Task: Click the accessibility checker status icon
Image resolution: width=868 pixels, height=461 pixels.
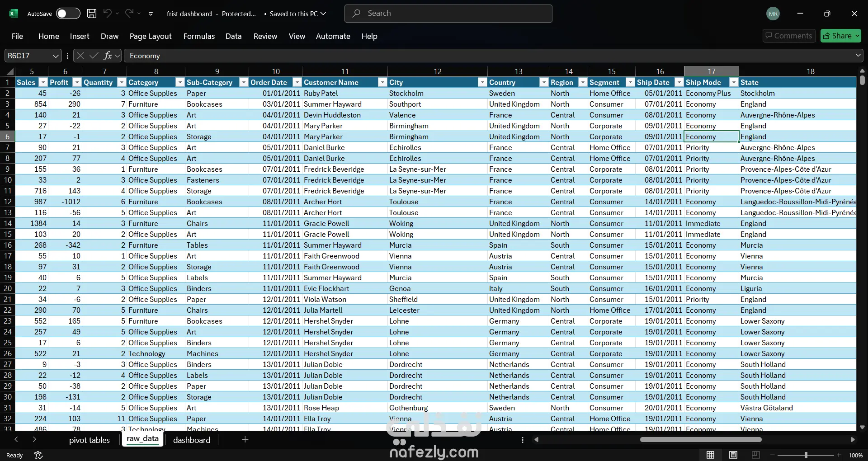Action: click(x=38, y=455)
